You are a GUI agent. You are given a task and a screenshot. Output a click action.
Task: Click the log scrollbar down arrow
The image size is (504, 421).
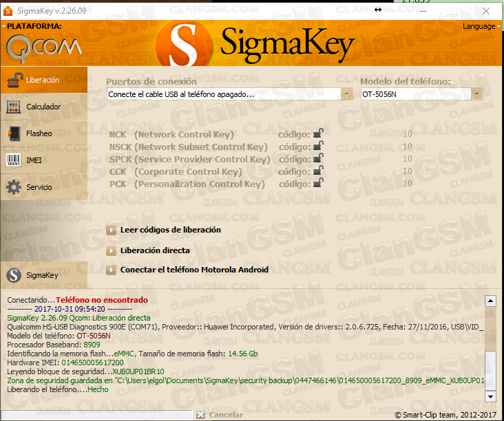pos(490,397)
